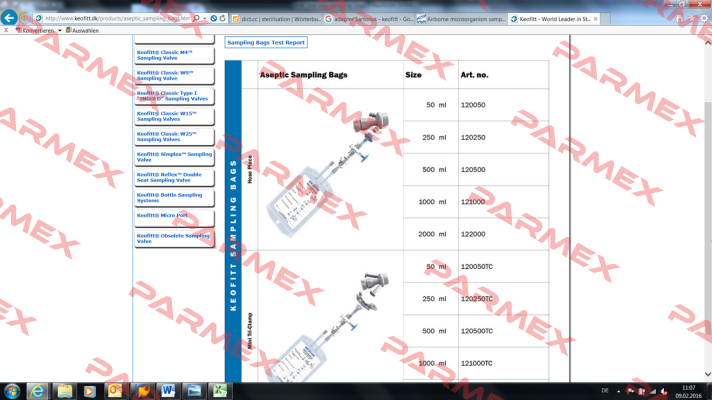Show hidden system tray icons
Viewport: 712px width, 400px height.
(x=618, y=391)
